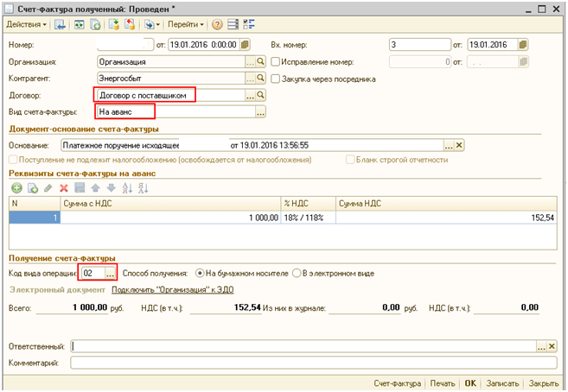Open selection for Договор field
Screen dimensions: 568x392
[x=251, y=96]
